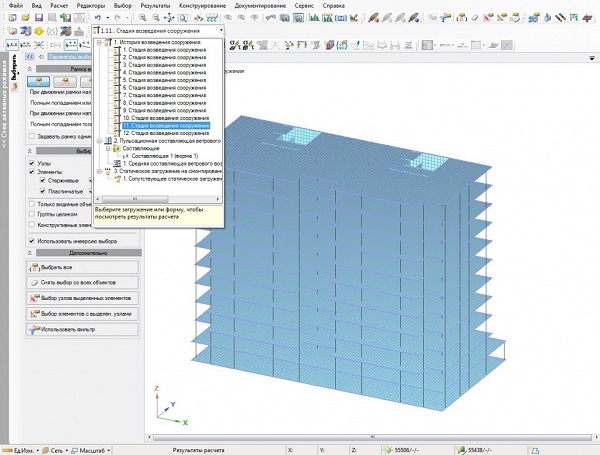Click the eraser deselect icon in top toolbar
This screenshot has height=455, width=600.
pos(474,18)
